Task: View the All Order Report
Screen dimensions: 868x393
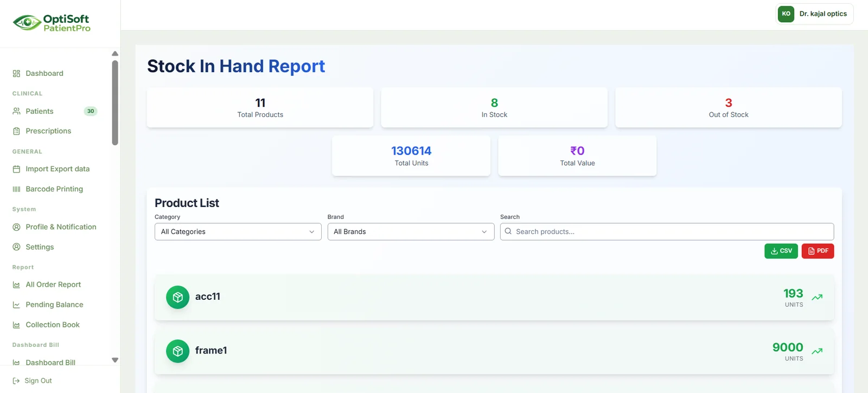Action: tap(53, 285)
